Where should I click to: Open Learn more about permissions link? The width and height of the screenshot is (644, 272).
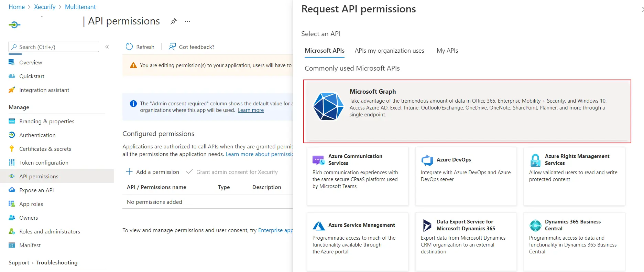pos(259,154)
